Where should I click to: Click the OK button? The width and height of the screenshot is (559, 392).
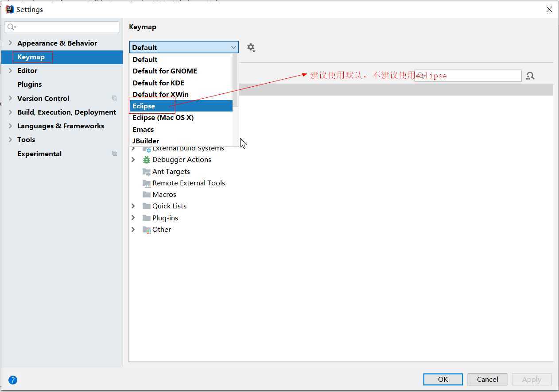(443, 380)
